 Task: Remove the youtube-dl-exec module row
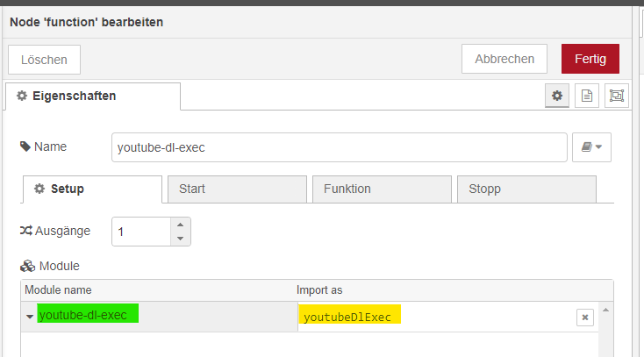[x=584, y=318]
